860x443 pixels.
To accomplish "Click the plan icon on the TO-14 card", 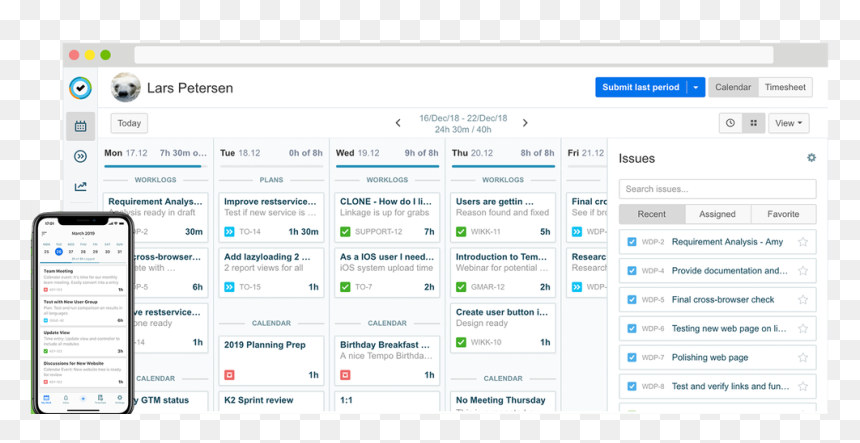I will 229,232.
